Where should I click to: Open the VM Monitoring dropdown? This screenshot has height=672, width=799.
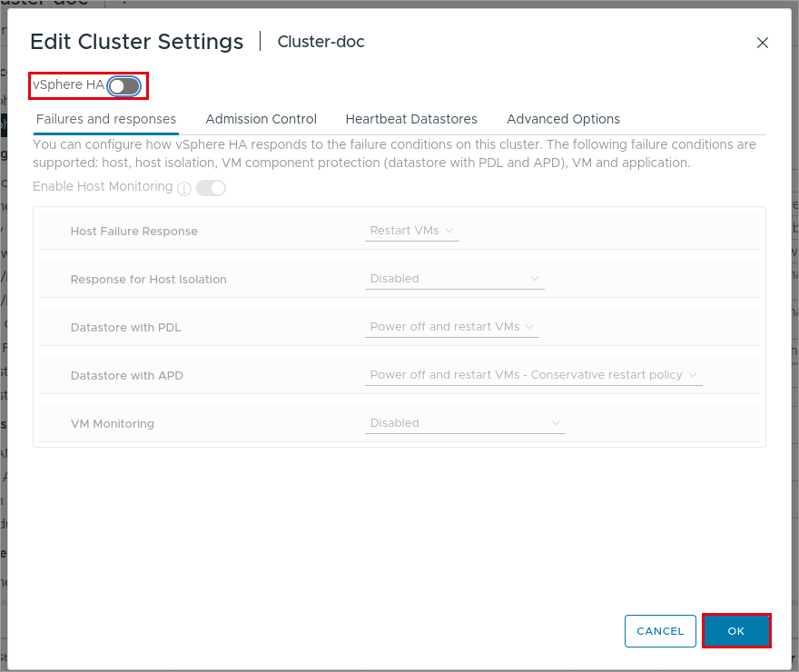[465, 423]
